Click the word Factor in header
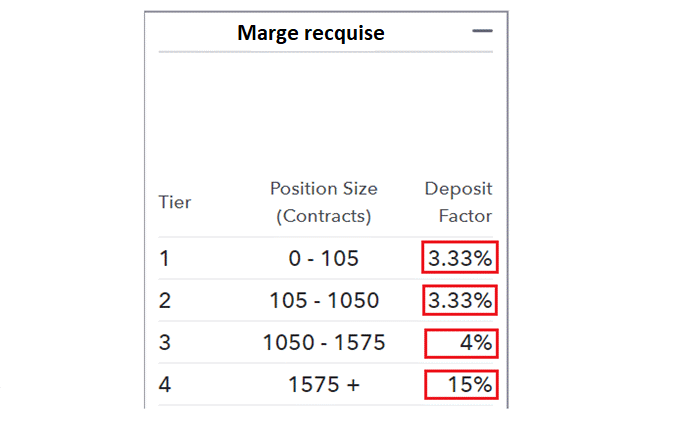Viewport: 680px width, 437px height. coord(465,216)
